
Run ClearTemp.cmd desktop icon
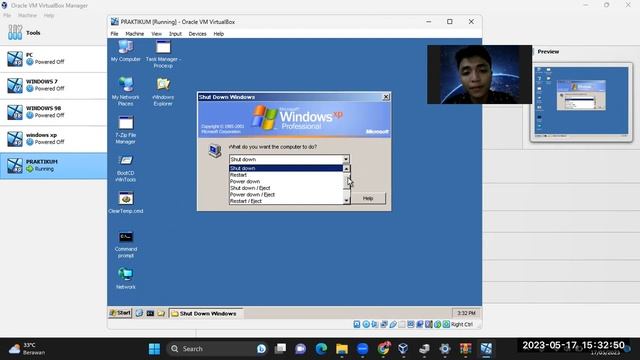point(125,202)
